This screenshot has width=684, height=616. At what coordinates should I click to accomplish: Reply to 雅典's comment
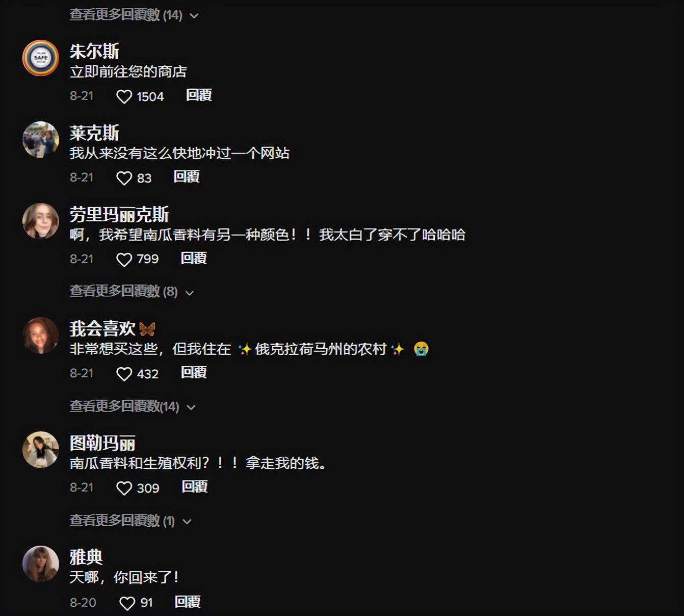click(x=188, y=602)
